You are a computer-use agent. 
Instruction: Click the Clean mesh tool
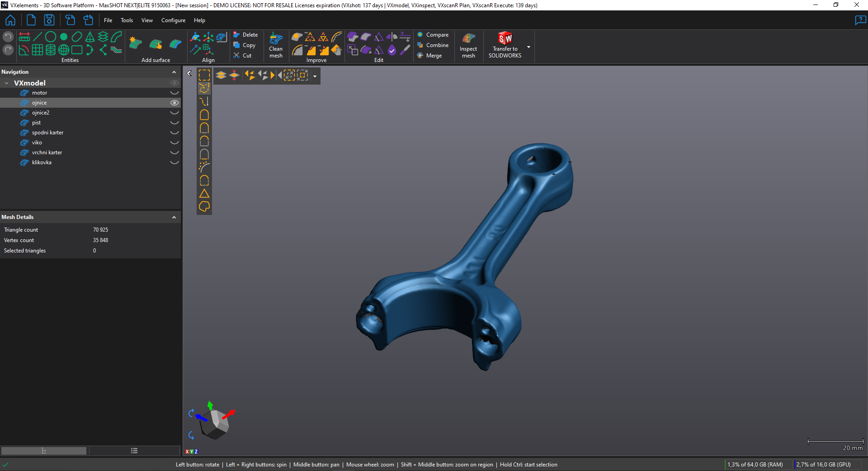coord(276,45)
